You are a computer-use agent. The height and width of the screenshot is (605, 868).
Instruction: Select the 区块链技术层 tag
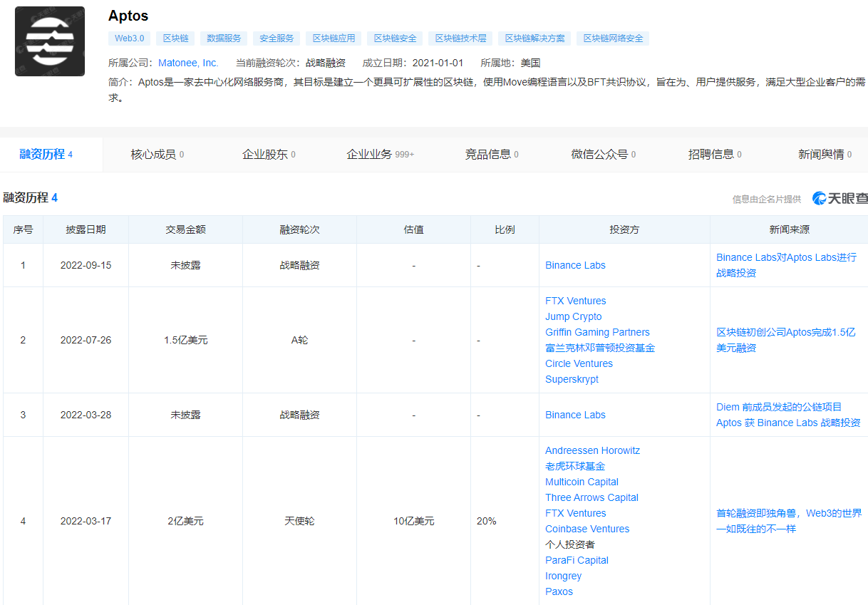(460, 38)
